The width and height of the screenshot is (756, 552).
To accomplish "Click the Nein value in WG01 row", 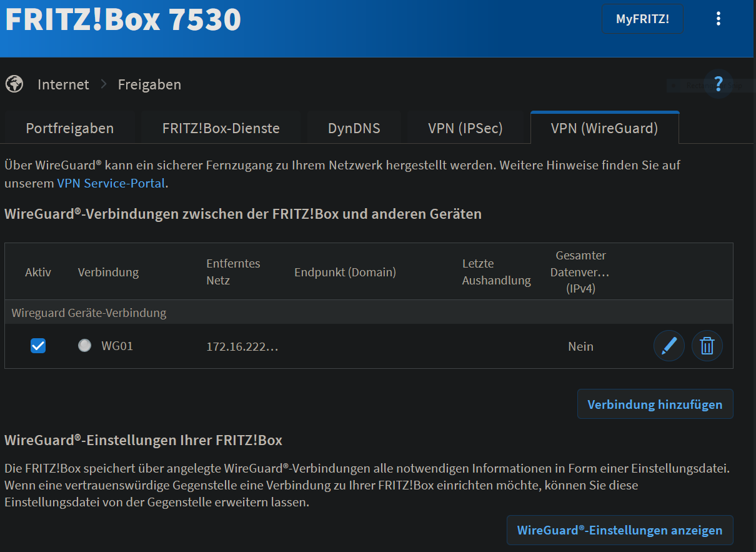I will [x=581, y=346].
